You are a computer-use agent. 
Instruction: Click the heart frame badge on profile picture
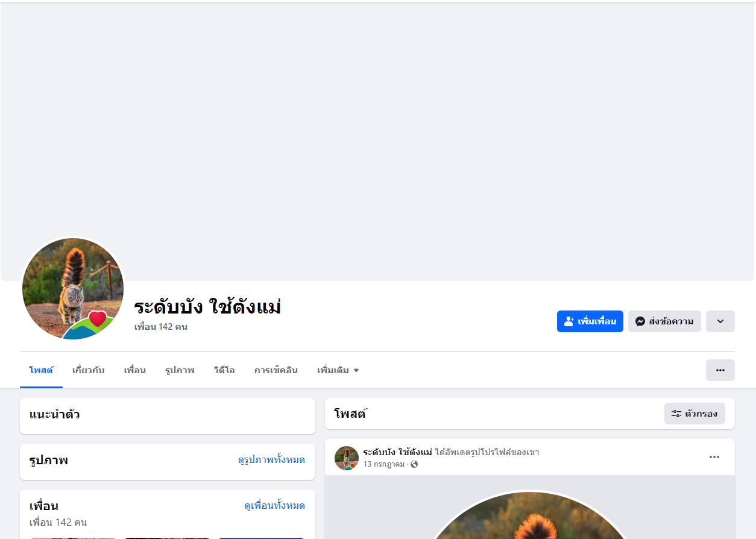click(x=97, y=318)
